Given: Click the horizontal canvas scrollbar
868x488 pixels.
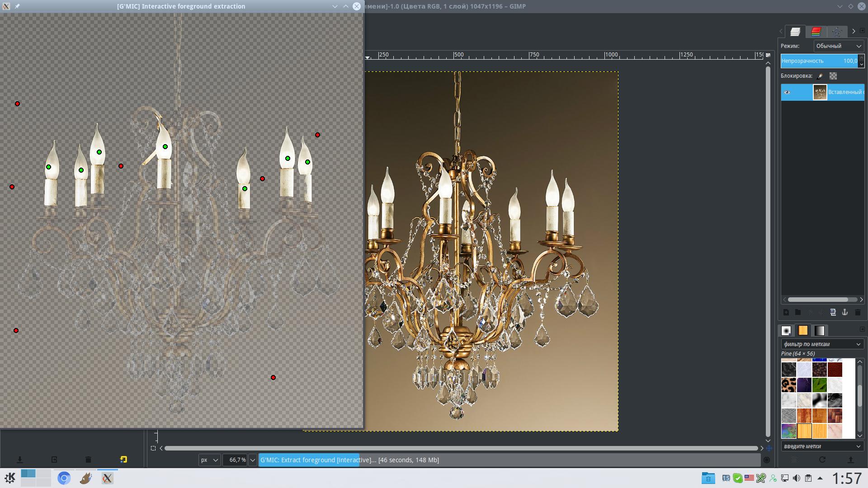Looking at the screenshot, I should (461, 448).
